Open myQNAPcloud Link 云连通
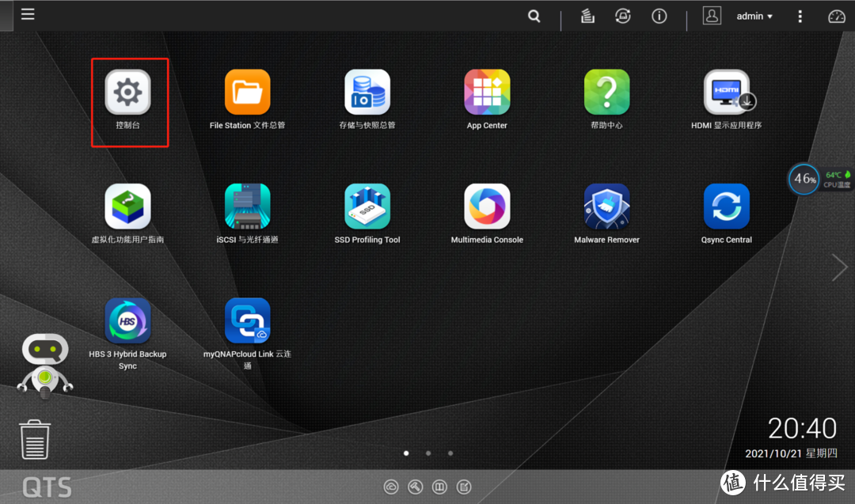 click(x=248, y=321)
